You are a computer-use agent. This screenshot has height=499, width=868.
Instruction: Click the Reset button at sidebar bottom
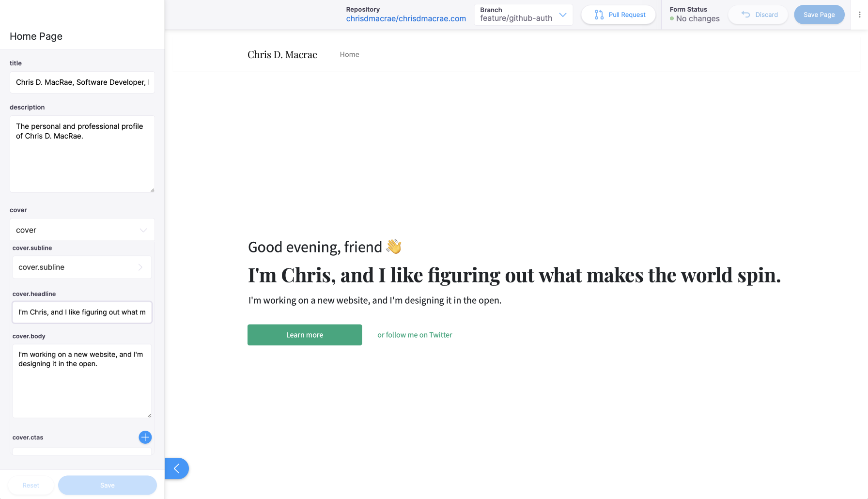[x=31, y=485]
